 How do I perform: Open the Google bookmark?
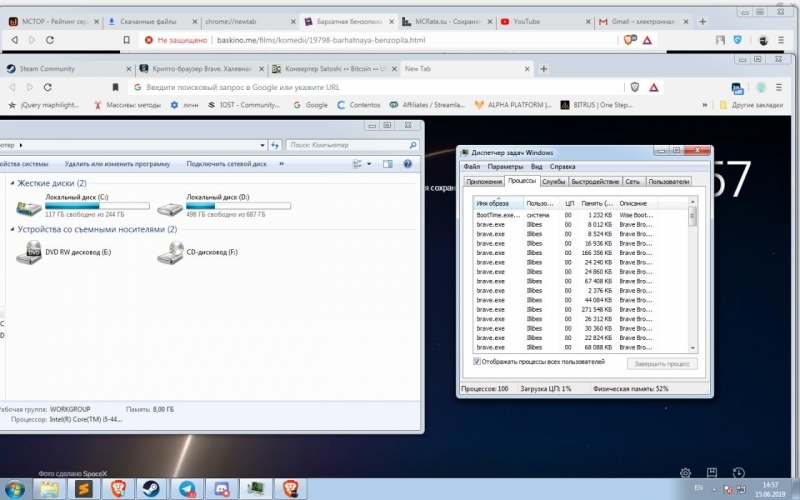(310, 105)
